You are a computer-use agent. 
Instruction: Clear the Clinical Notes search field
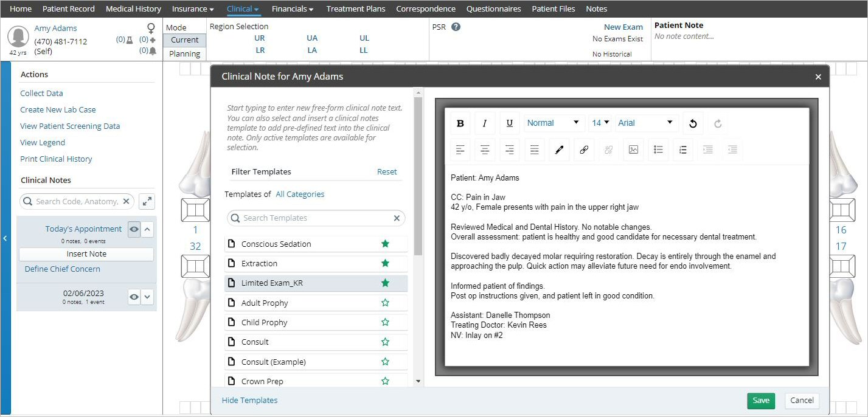pyautogui.click(x=126, y=201)
